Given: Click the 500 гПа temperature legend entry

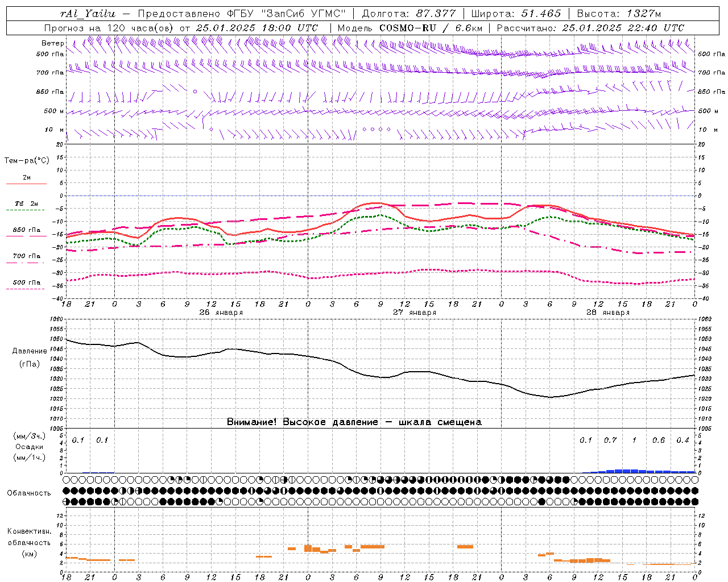Looking at the screenshot, I should (x=27, y=282).
